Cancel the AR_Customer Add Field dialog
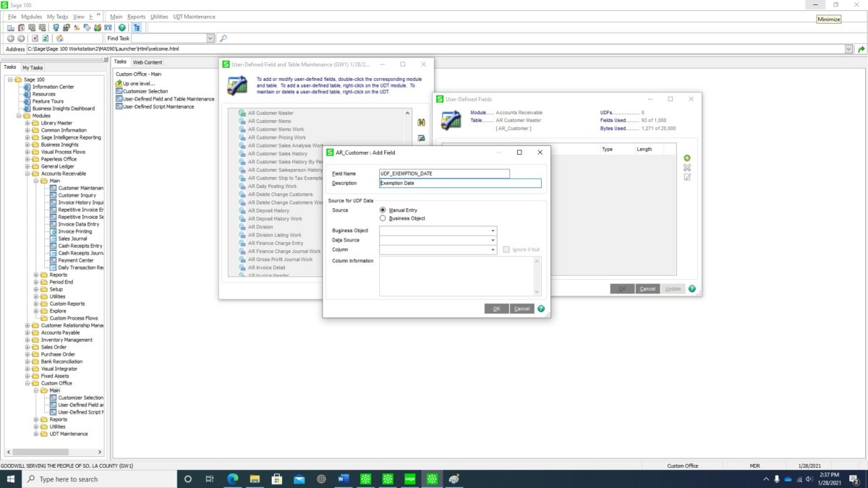868x488 pixels. 522,308
